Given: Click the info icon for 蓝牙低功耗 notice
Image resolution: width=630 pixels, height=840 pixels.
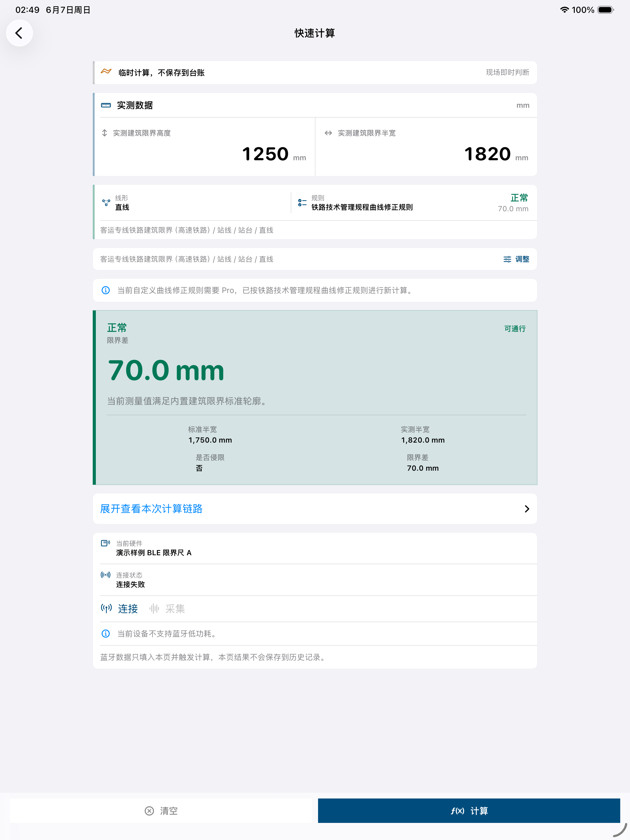Looking at the screenshot, I should click(x=106, y=634).
